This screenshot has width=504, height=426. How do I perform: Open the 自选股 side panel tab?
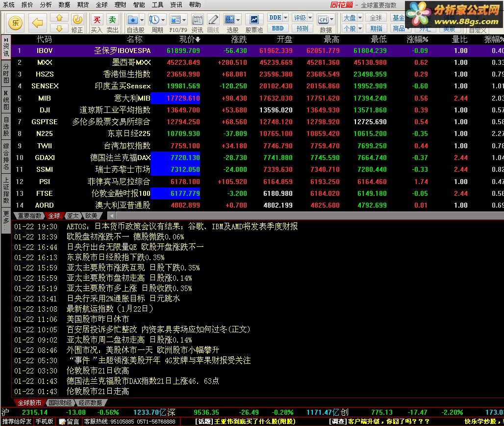[x=6, y=127]
